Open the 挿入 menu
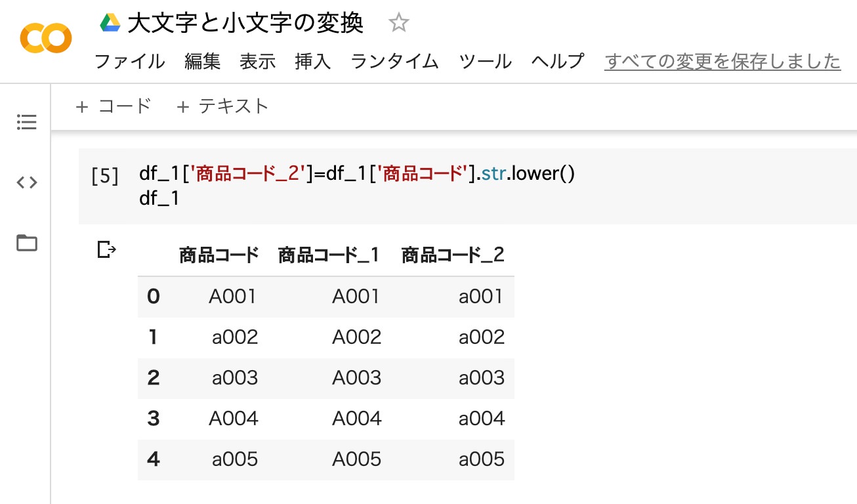 point(313,62)
